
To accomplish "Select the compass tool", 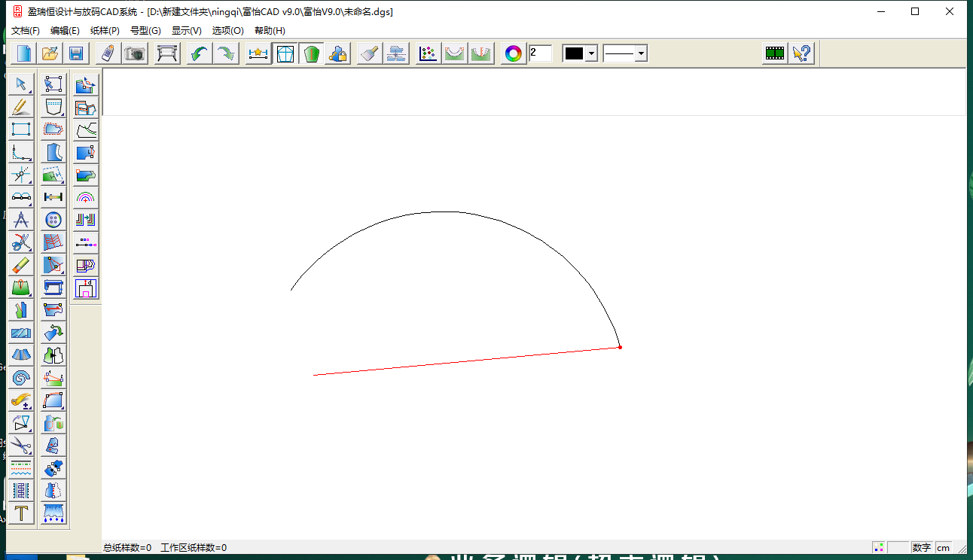I will (x=22, y=220).
